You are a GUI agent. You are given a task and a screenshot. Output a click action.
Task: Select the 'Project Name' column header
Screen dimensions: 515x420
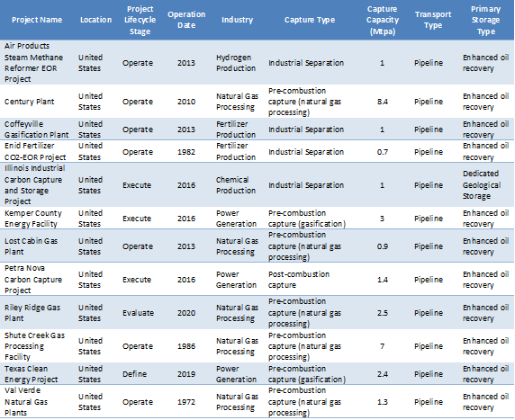pos(37,20)
